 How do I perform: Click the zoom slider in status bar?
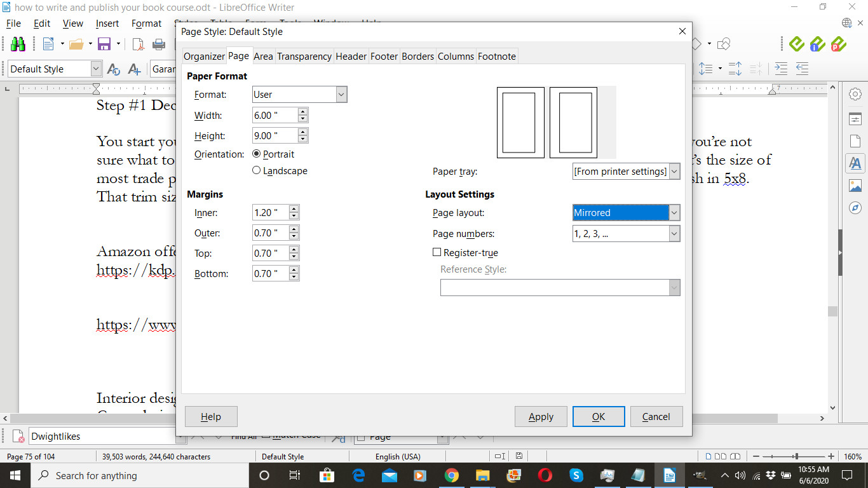(x=796, y=456)
